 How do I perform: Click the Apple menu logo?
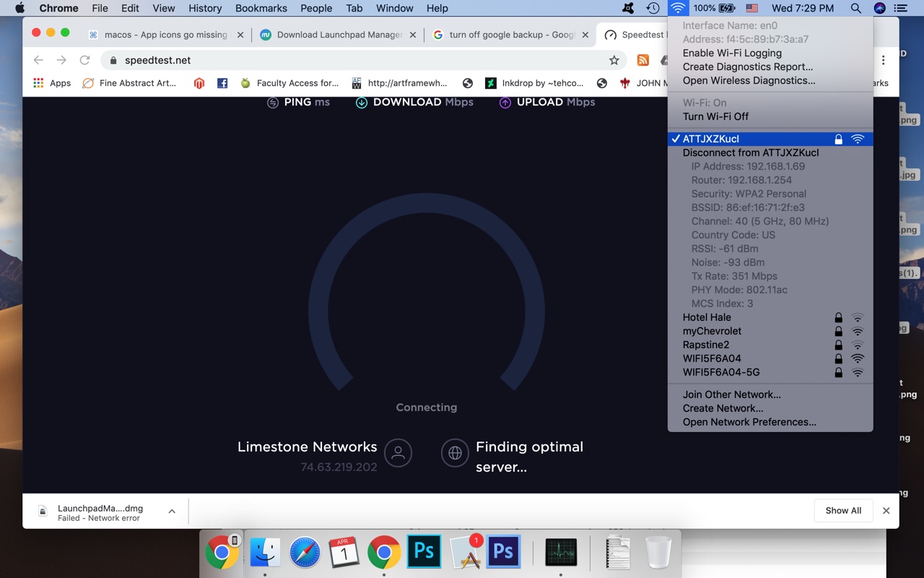[x=19, y=8]
